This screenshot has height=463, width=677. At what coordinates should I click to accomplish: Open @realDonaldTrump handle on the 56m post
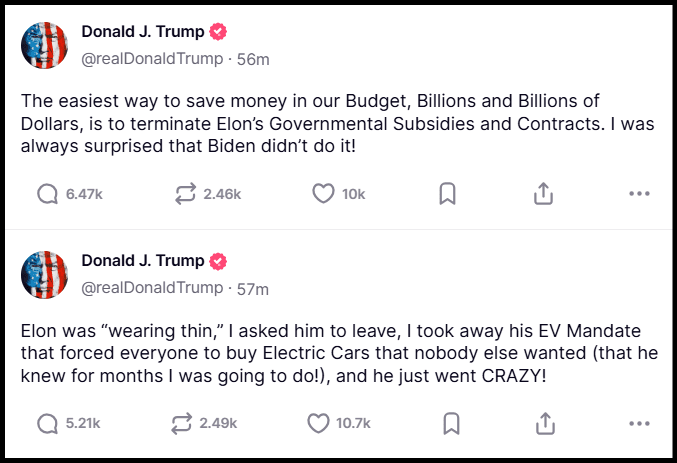click(x=152, y=59)
